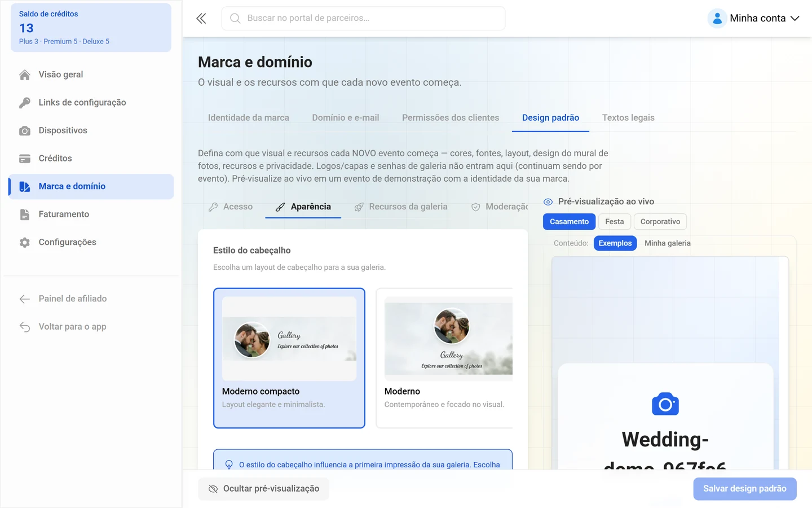Open the Domínio e e-mail tab
The height and width of the screenshot is (508, 812).
pos(346,118)
